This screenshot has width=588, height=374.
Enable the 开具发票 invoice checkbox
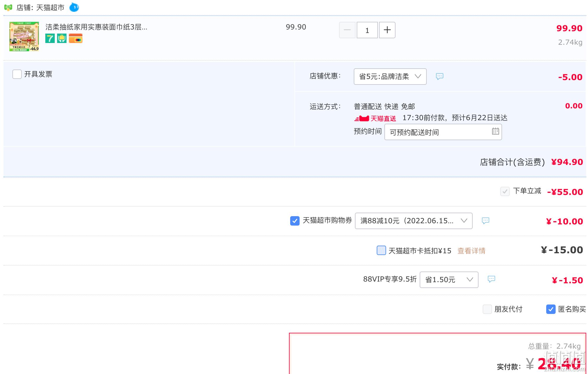tap(17, 74)
